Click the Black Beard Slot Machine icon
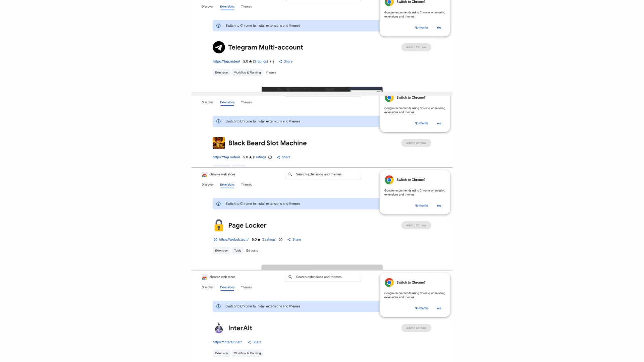The image size is (644, 362). click(x=219, y=143)
